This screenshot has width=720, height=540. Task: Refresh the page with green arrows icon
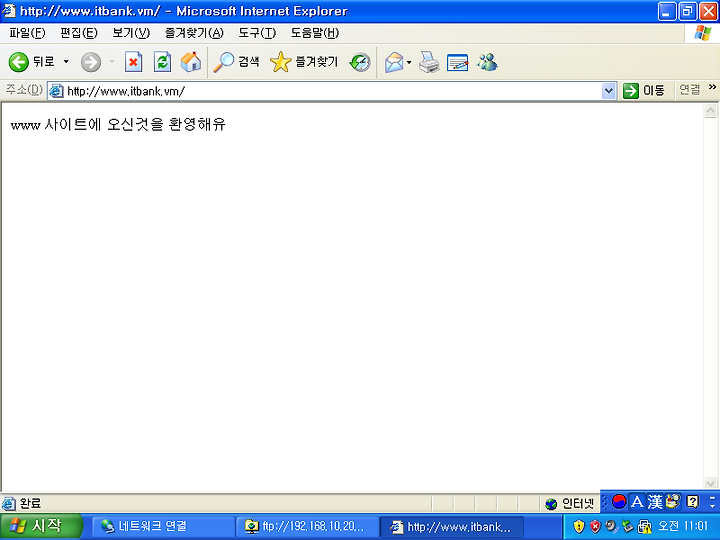(162, 62)
